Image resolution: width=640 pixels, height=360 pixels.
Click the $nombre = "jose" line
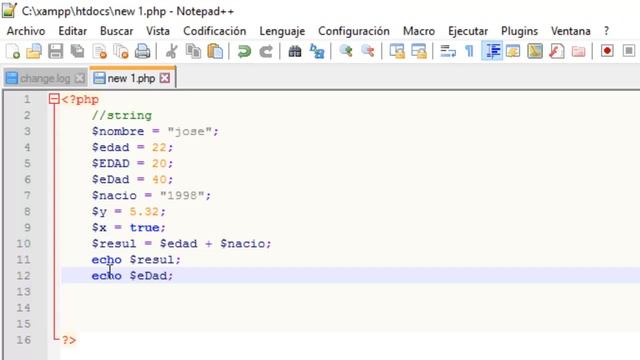pyautogui.click(x=155, y=131)
